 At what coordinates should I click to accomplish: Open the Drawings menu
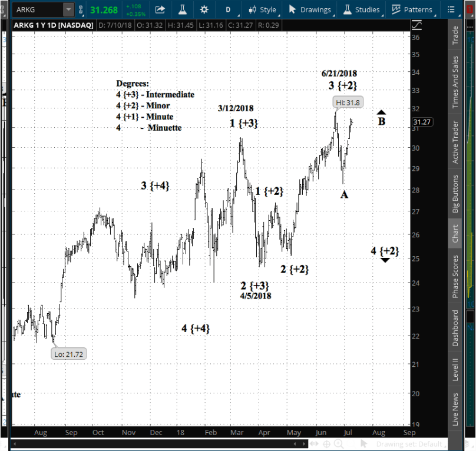309,9
